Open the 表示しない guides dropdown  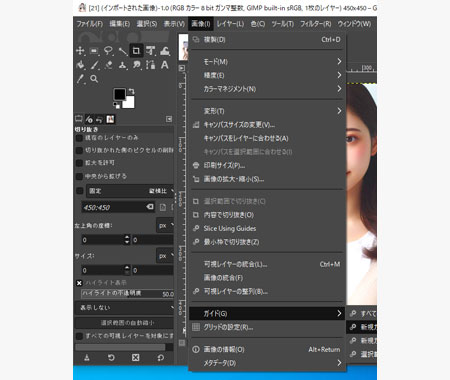pyautogui.click(x=125, y=307)
